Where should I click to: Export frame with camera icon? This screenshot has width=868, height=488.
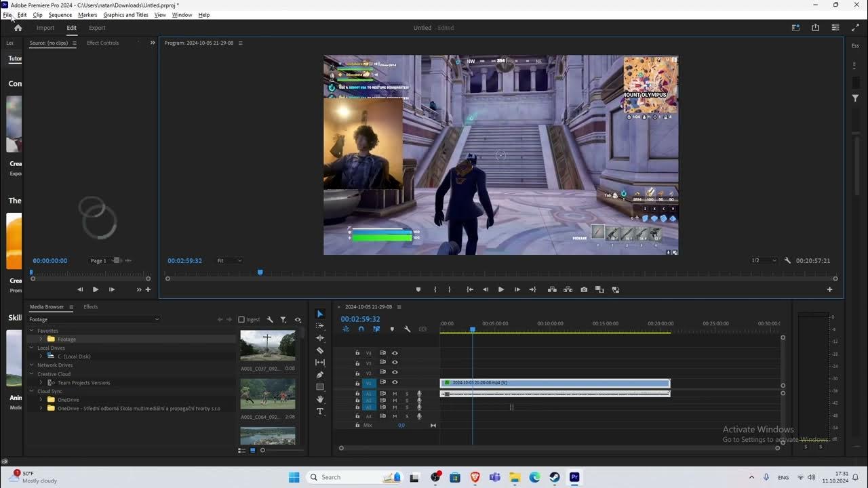click(584, 289)
